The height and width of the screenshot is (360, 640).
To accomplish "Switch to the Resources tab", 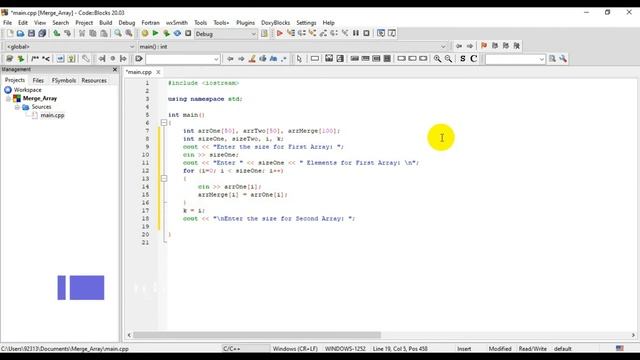I will click(94, 80).
